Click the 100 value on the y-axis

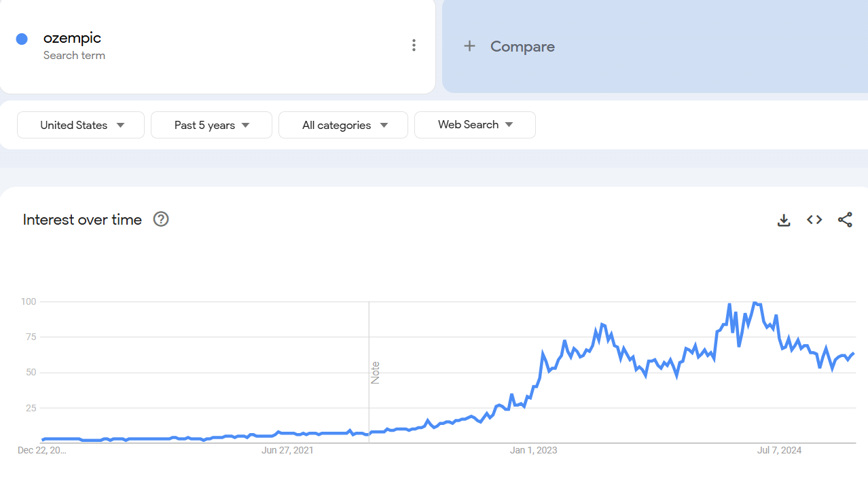click(x=28, y=301)
